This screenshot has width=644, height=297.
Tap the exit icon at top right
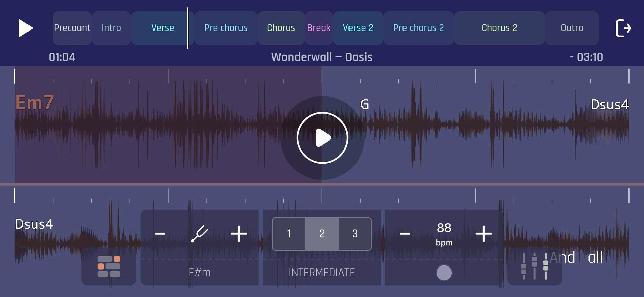point(624,28)
